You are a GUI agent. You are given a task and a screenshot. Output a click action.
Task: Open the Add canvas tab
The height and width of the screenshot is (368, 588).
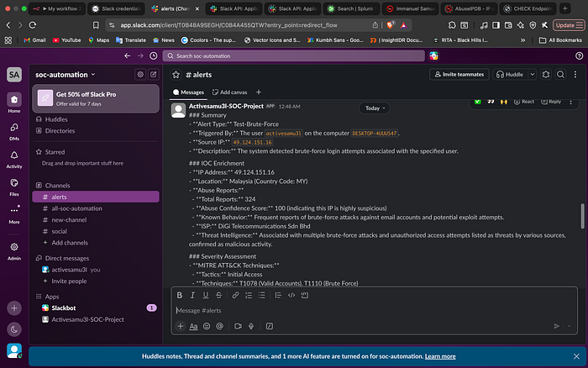tap(229, 92)
